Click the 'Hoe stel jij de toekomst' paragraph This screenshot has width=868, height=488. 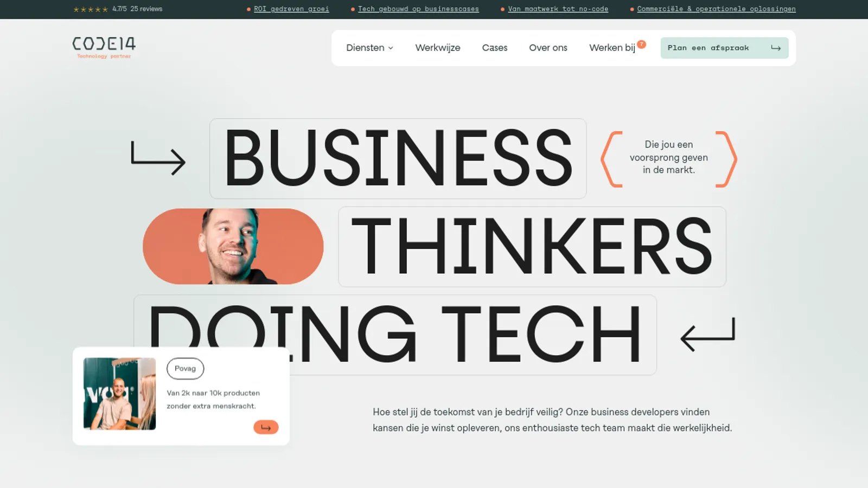[552, 420]
